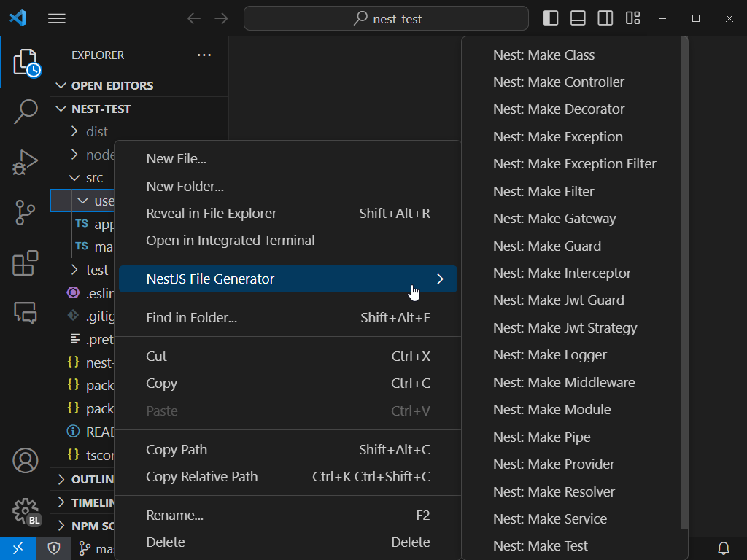Select Reveal in File Explorer
This screenshot has width=747, height=560.
[287, 214]
